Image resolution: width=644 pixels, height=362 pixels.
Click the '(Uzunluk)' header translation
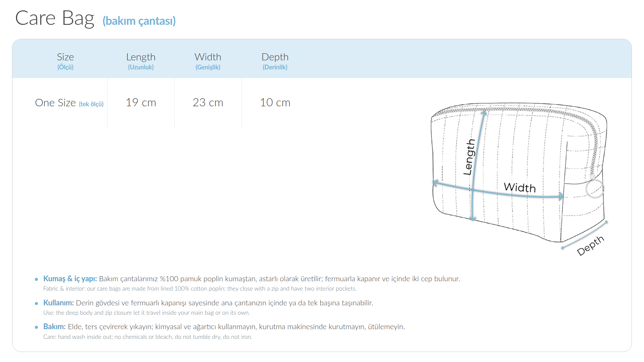tap(141, 67)
